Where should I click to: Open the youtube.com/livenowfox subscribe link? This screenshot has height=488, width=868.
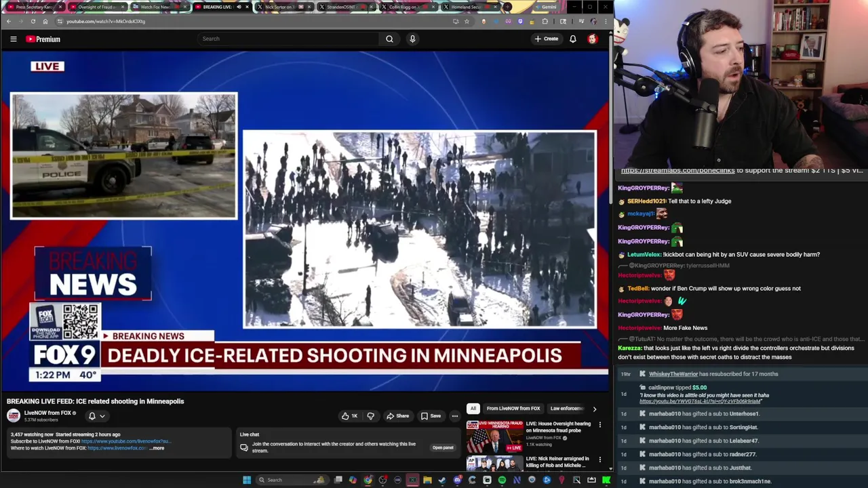click(125, 441)
